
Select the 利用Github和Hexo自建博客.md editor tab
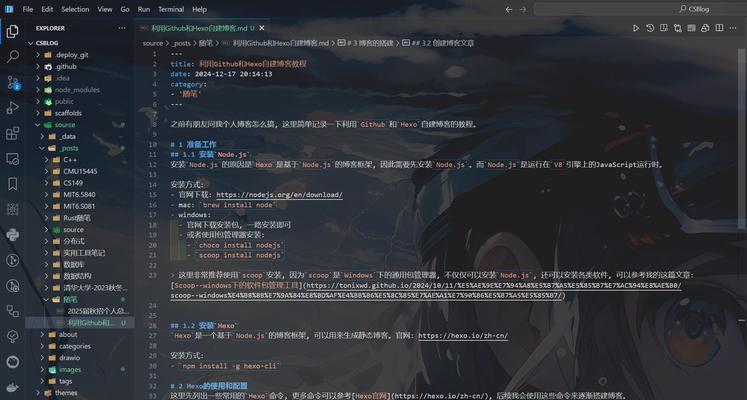click(x=202, y=28)
